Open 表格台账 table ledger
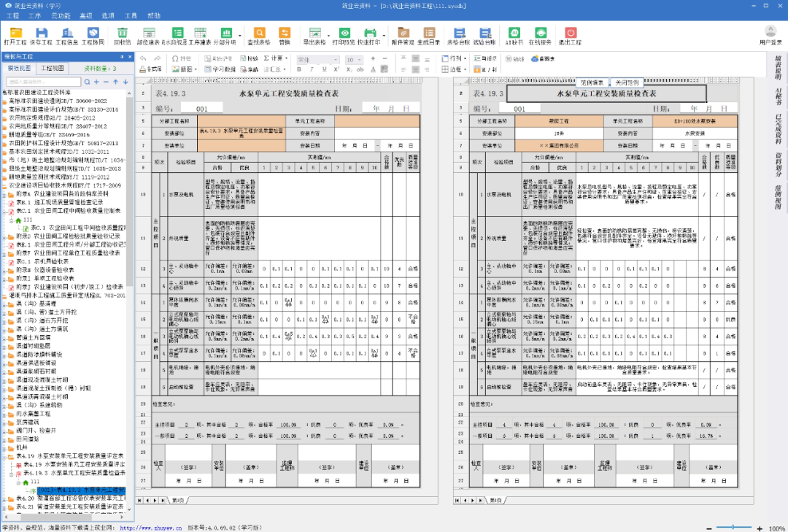788x532 pixels. point(458,36)
